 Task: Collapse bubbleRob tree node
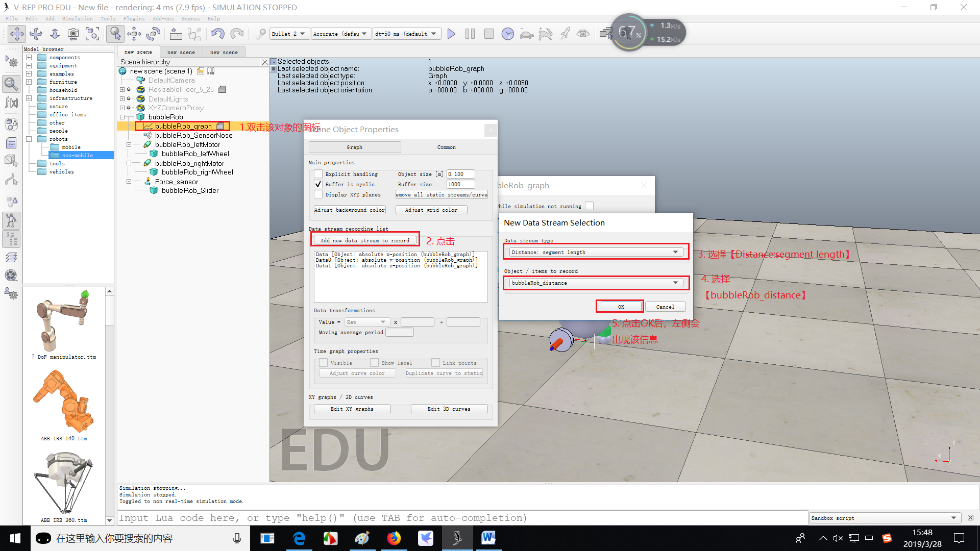122,117
